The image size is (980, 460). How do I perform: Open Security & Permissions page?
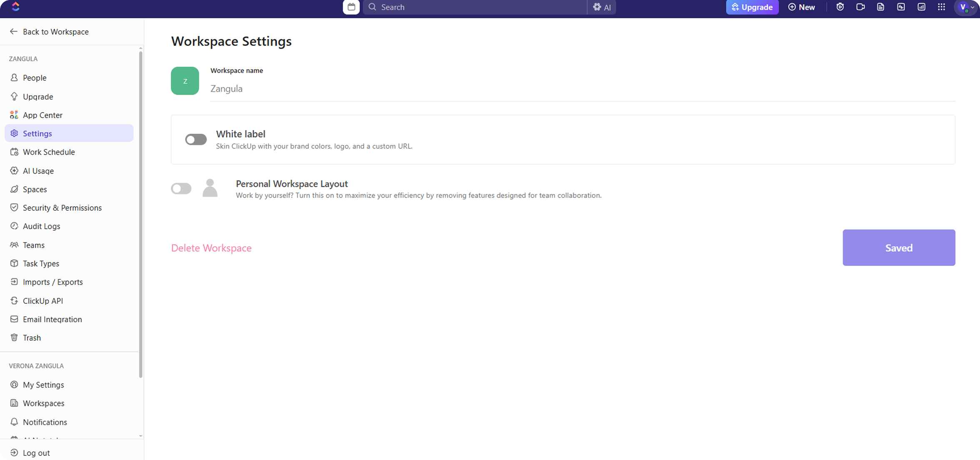(69, 207)
